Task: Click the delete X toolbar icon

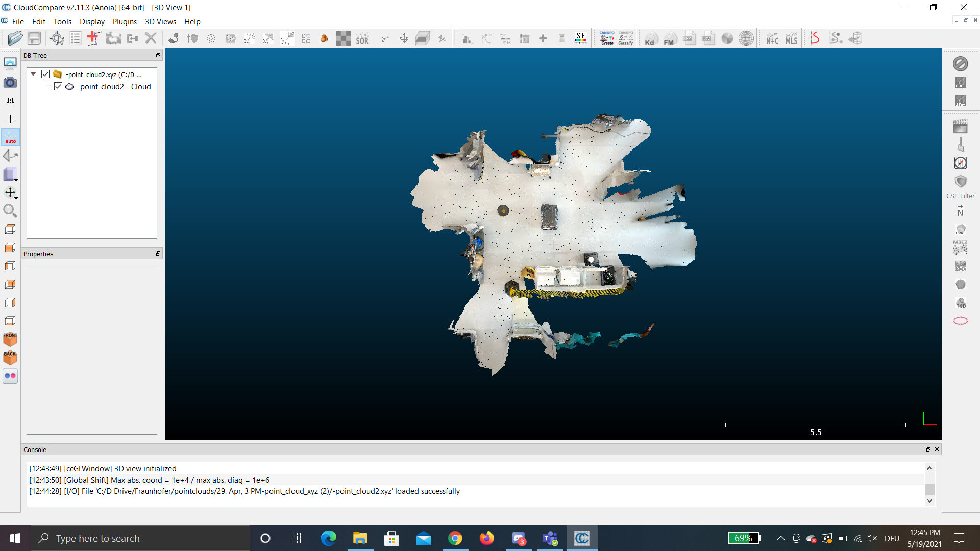Action: tap(151, 38)
